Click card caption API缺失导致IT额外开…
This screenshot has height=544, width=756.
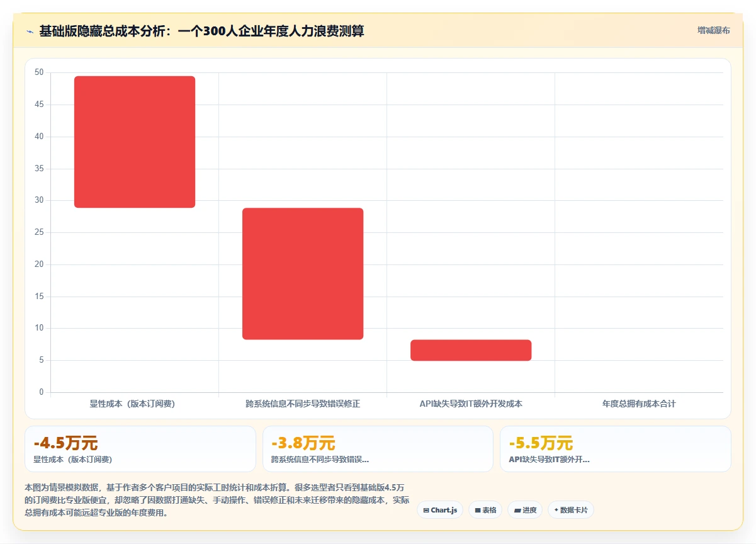(x=549, y=460)
